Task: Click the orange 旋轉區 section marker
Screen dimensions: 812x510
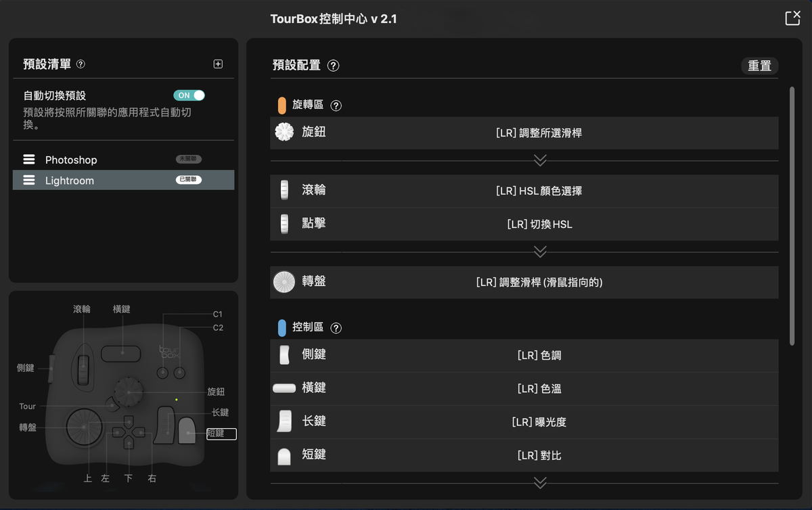Action: [282, 106]
